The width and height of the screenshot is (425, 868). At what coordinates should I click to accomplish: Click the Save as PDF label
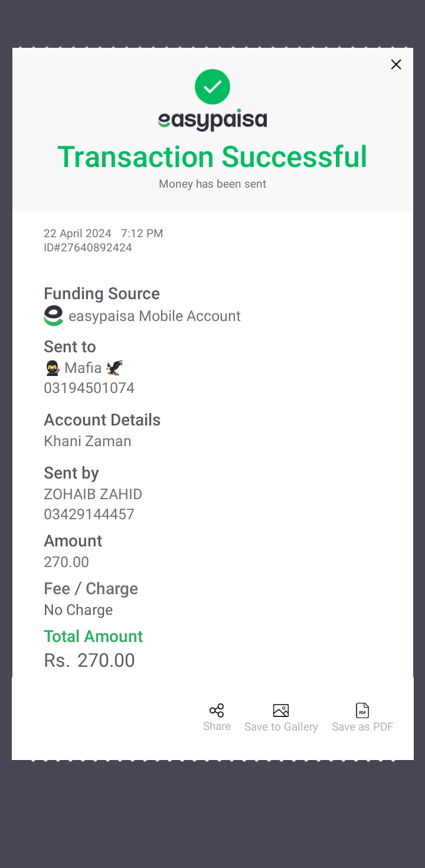[362, 727]
